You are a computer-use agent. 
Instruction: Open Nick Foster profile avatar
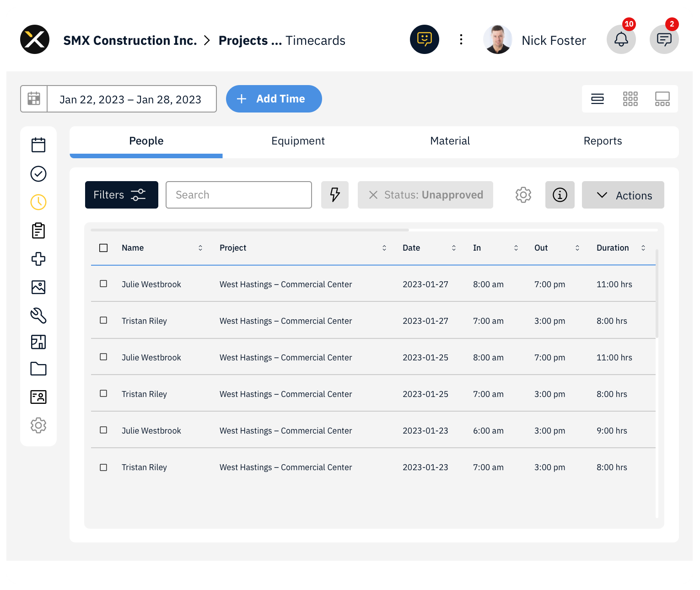tap(498, 39)
